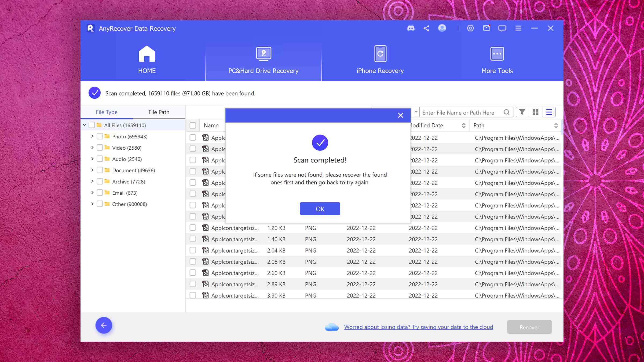Expand the Audio (2540) folder
The width and height of the screenshot is (644, 362).
pyautogui.click(x=92, y=159)
